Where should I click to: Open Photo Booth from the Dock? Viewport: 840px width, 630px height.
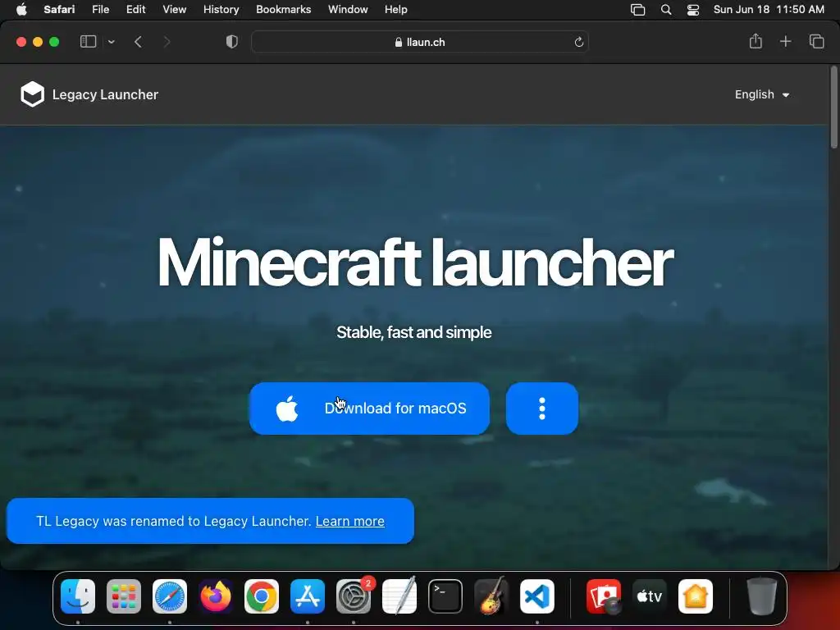[x=604, y=596]
